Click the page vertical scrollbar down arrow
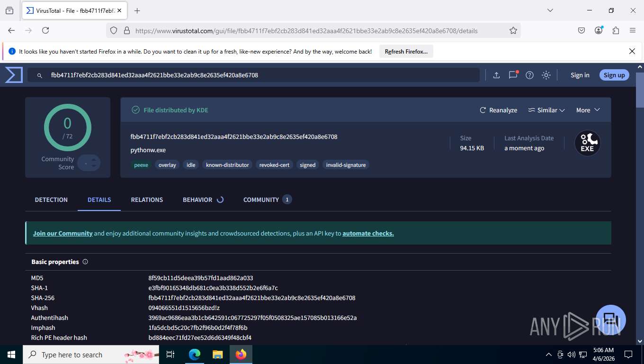 click(x=640, y=341)
